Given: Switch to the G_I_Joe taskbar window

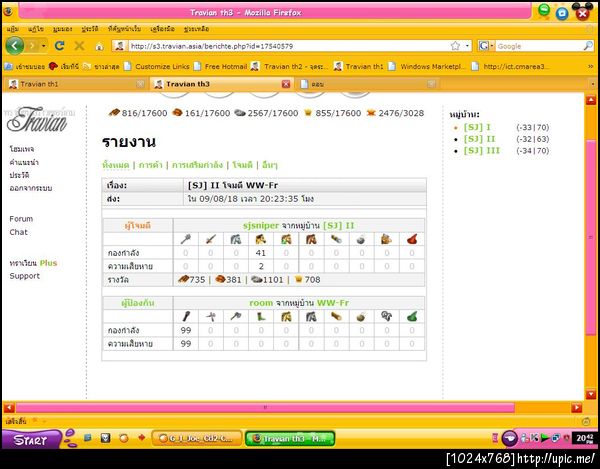Looking at the screenshot, I should pyautogui.click(x=197, y=438).
